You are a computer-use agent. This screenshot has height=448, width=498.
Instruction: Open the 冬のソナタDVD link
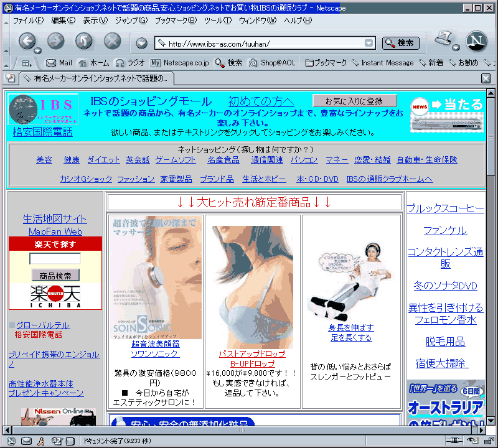[445, 286]
